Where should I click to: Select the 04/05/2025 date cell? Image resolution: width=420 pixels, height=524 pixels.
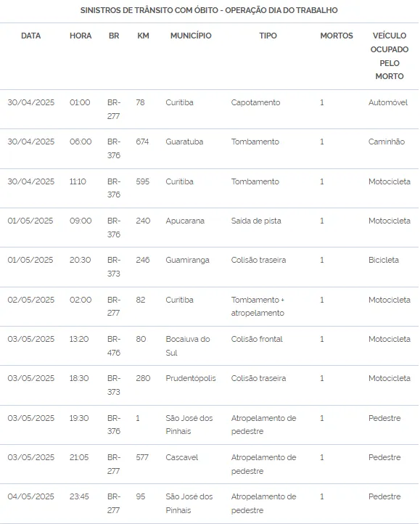tap(30, 496)
